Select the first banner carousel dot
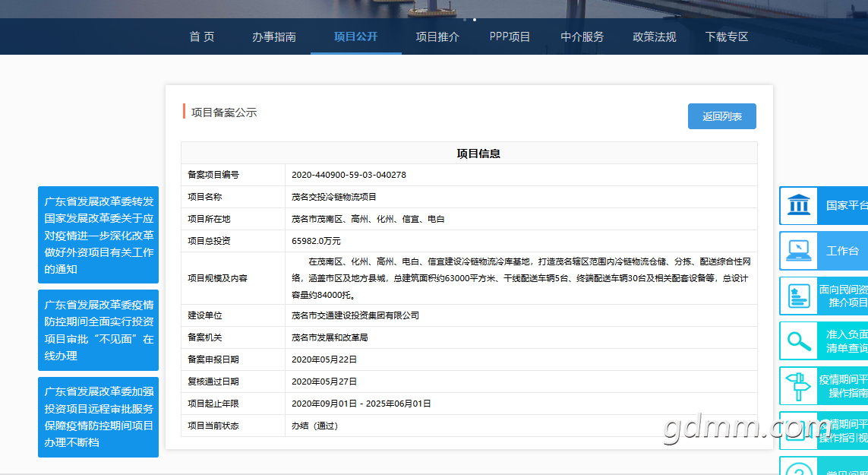 pyautogui.click(x=465, y=20)
